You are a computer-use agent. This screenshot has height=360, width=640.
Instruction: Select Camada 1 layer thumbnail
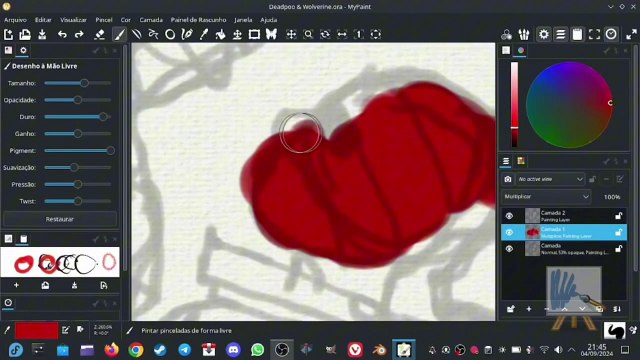click(532, 232)
